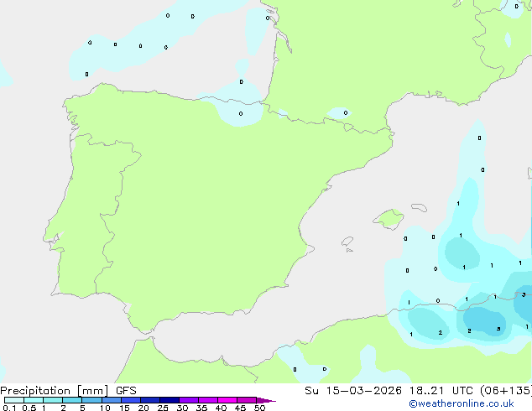Select the "45" legend label
Viewport: 532px width, 411px height.
click(240, 408)
